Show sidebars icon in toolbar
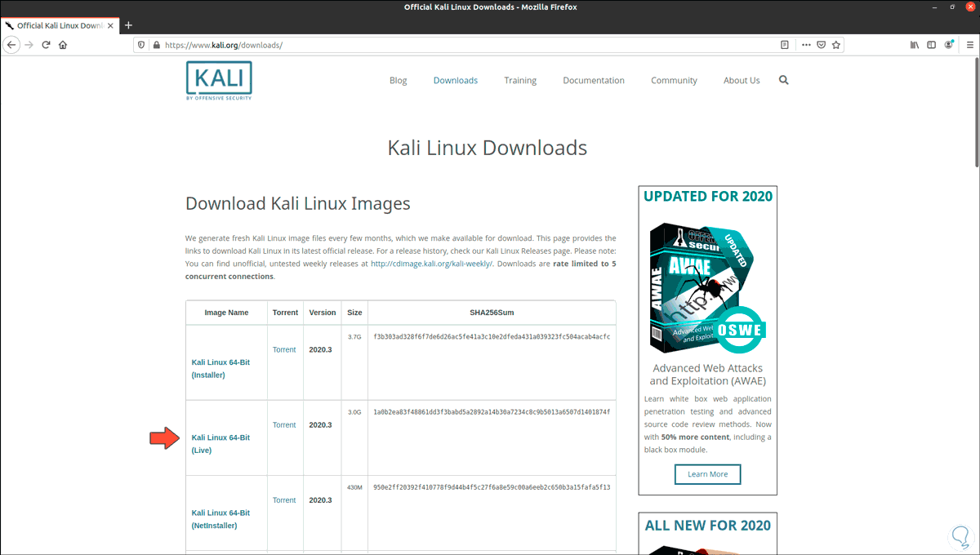This screenshot has width=980, height=555. [931, 45]
